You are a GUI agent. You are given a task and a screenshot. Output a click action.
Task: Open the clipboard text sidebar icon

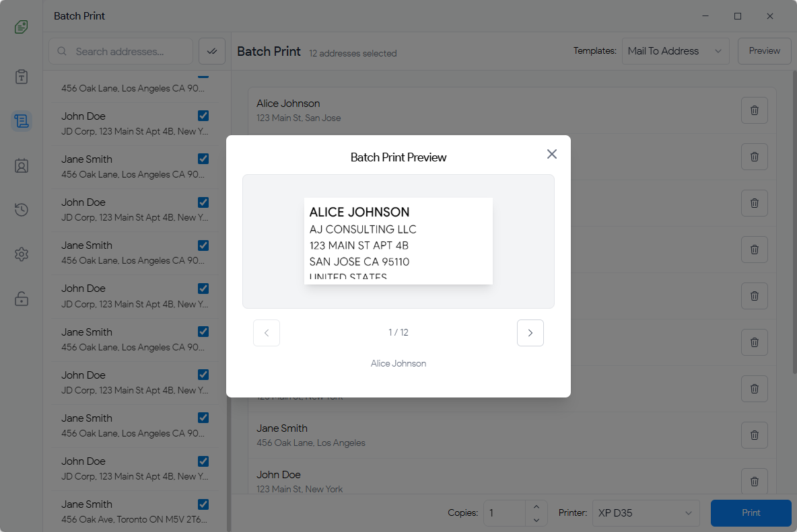tap(22, 77)
